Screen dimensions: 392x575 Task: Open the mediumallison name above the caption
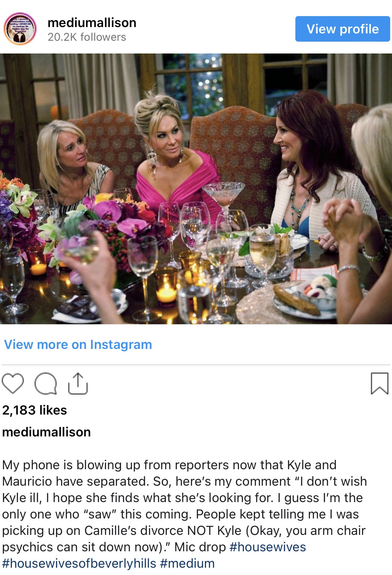tap(46, 432)
